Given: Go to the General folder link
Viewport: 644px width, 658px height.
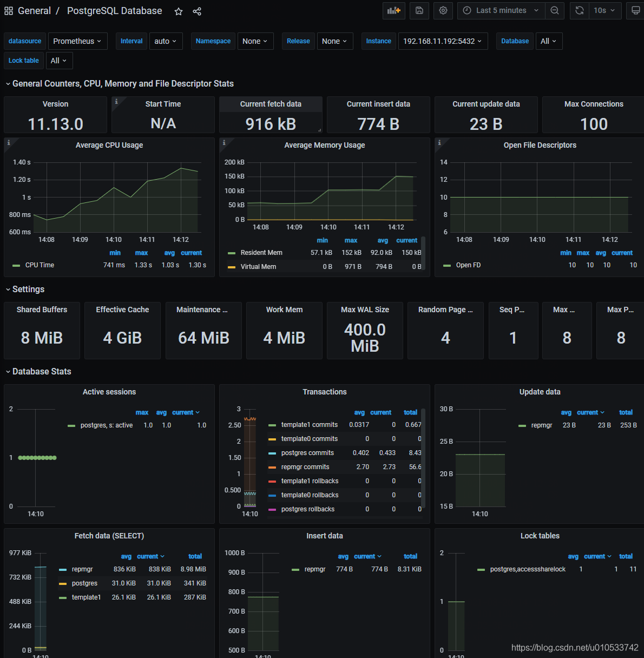Looking at the screenshot, I should (34, 11).
